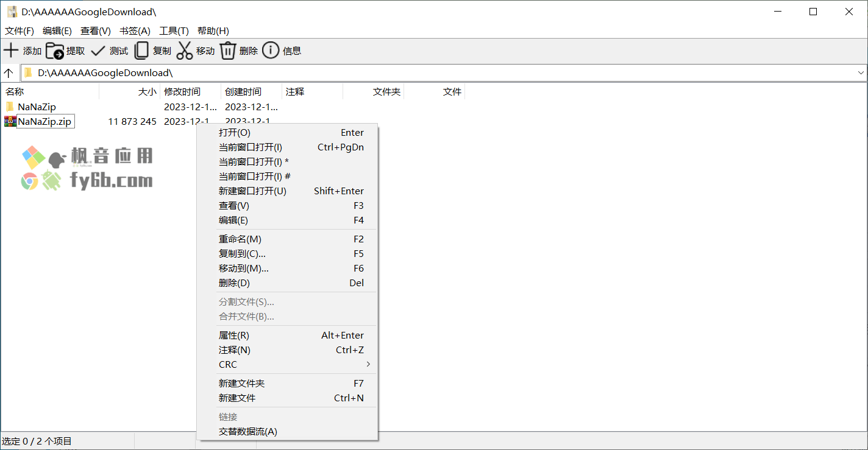Click the app icon in title bar
This screenshot has height=450, width=868.
pyautogui.click(x=12, y=12)
